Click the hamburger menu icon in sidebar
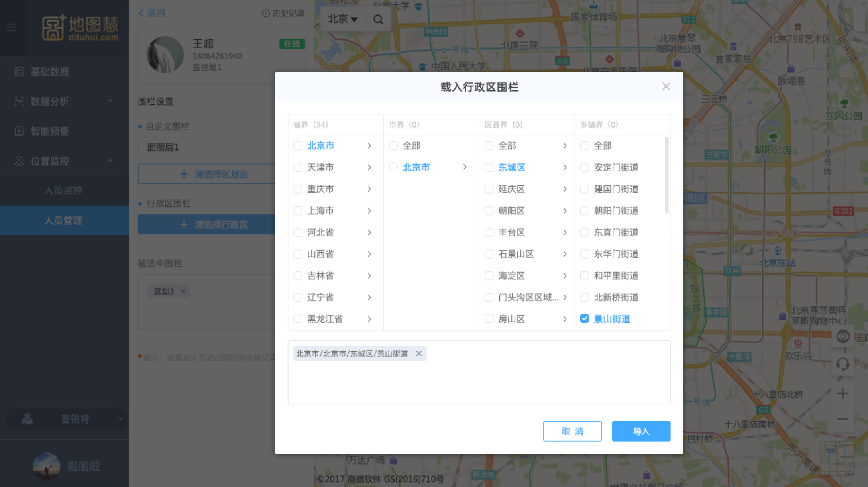Viewport: 868px width, 487px height. click(x=12, y=27)
